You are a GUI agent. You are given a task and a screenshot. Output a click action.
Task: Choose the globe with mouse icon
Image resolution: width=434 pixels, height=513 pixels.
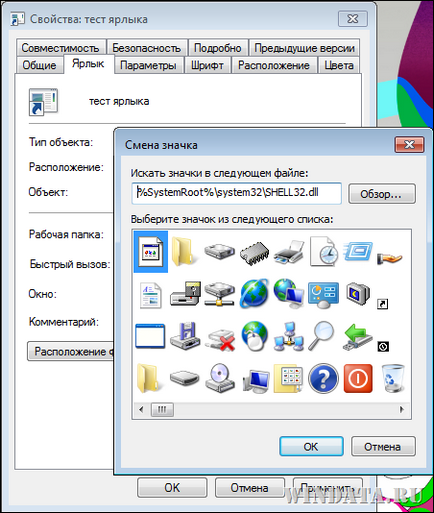(x=254, y=336)
